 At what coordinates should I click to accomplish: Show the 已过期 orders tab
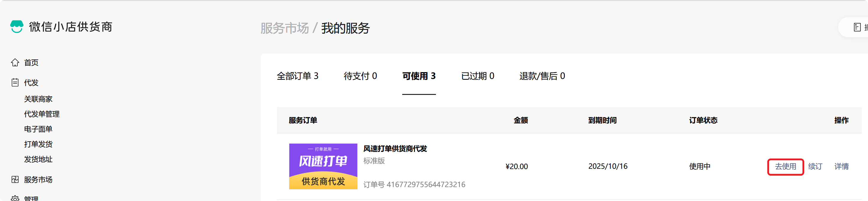[477, 76]
